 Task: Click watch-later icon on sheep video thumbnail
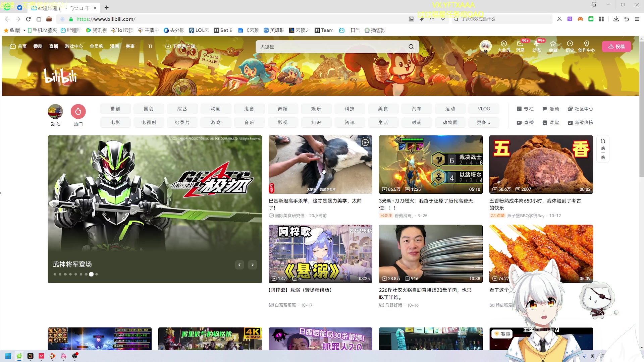pyautogui.click(x=365, y=142)
